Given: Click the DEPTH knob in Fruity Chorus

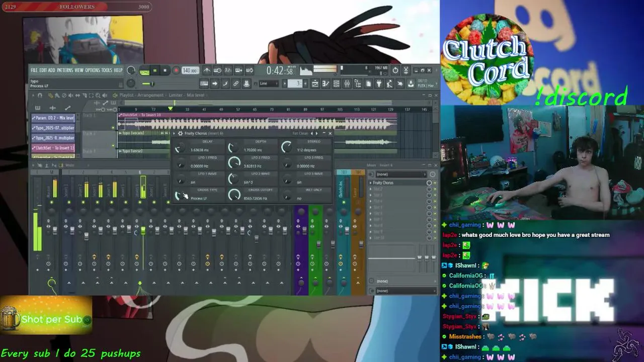Looking at the screenshot, I should 233,148.
